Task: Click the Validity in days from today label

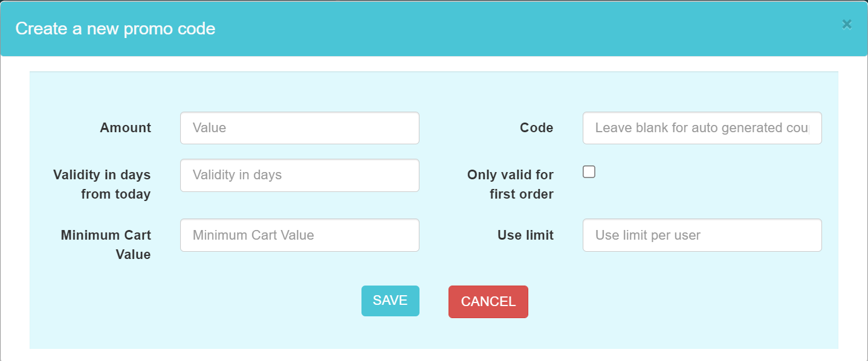Action: click(x=102, y=184)
